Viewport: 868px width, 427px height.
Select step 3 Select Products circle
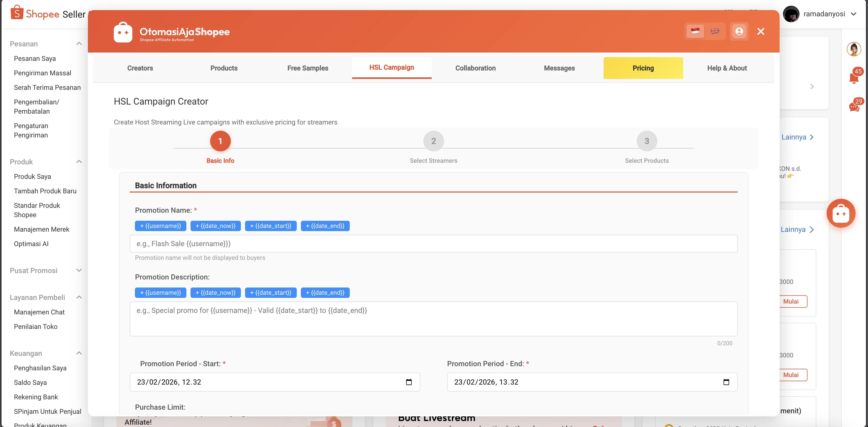point(647,141)
